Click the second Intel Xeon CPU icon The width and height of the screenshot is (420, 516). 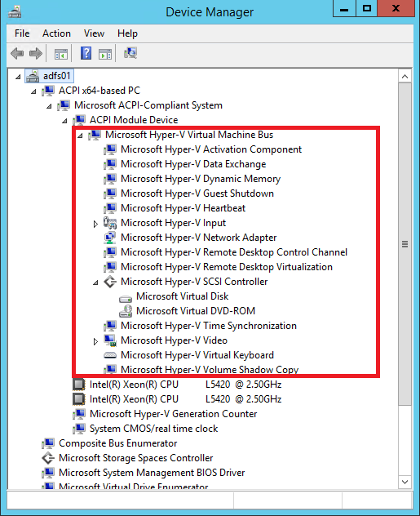pyautogui.click(x=79, y=399)
